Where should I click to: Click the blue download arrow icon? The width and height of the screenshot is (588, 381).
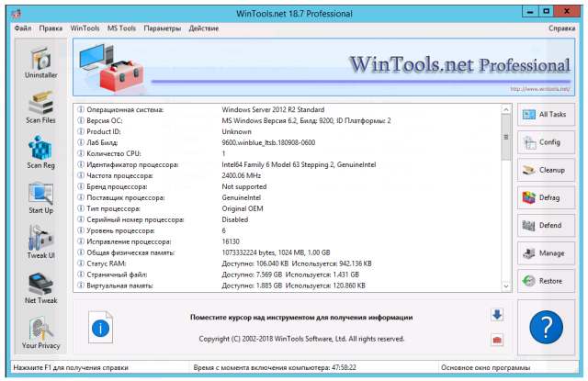click(x=497, y=315)
